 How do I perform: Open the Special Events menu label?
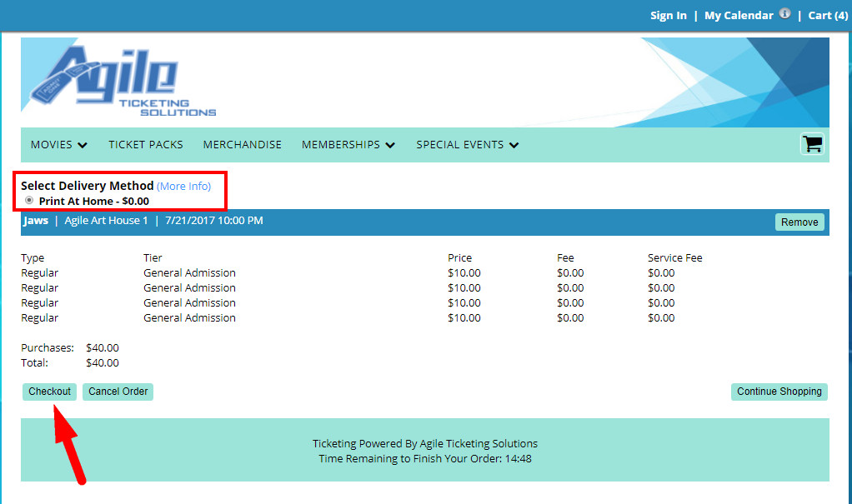[459, 144]
